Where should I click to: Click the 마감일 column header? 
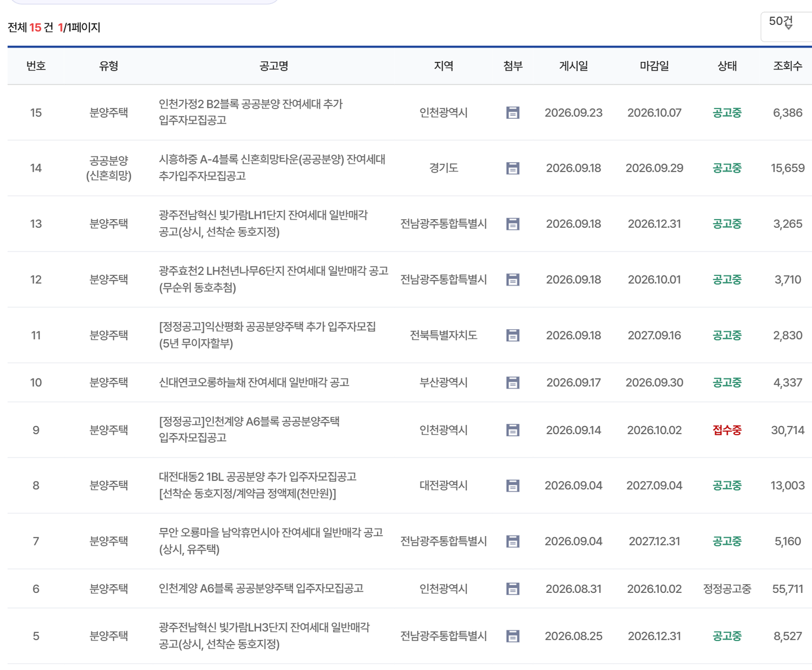[654, 66]
